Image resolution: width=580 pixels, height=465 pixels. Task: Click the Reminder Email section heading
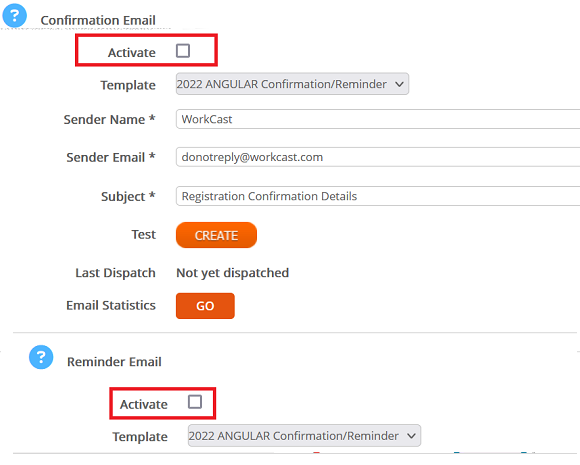click(114, 361)
